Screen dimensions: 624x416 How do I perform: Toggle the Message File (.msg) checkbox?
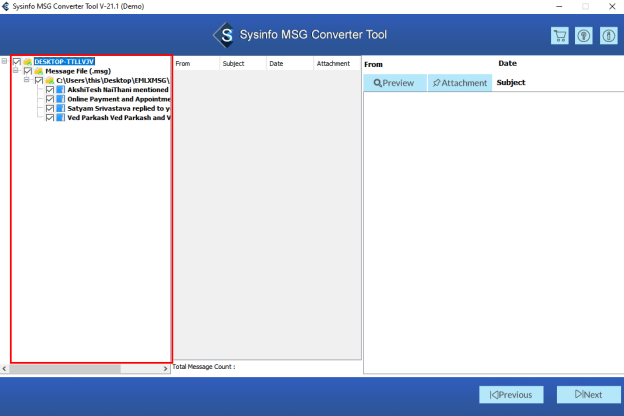click(x=28, y=71)
